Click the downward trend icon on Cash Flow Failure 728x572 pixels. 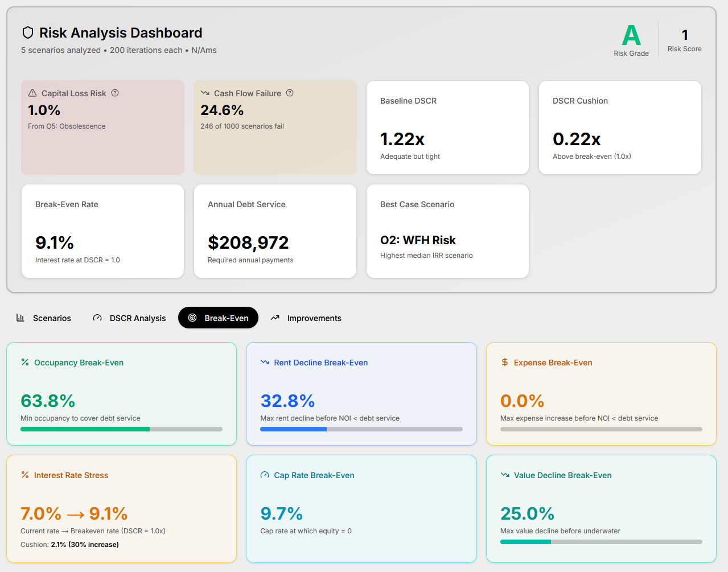[205, 93]
